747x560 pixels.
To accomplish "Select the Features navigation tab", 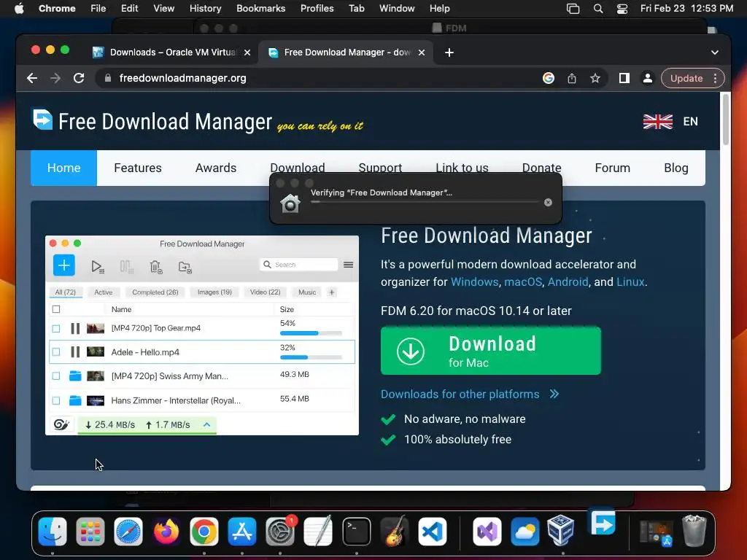I will [x=138, y=168].
